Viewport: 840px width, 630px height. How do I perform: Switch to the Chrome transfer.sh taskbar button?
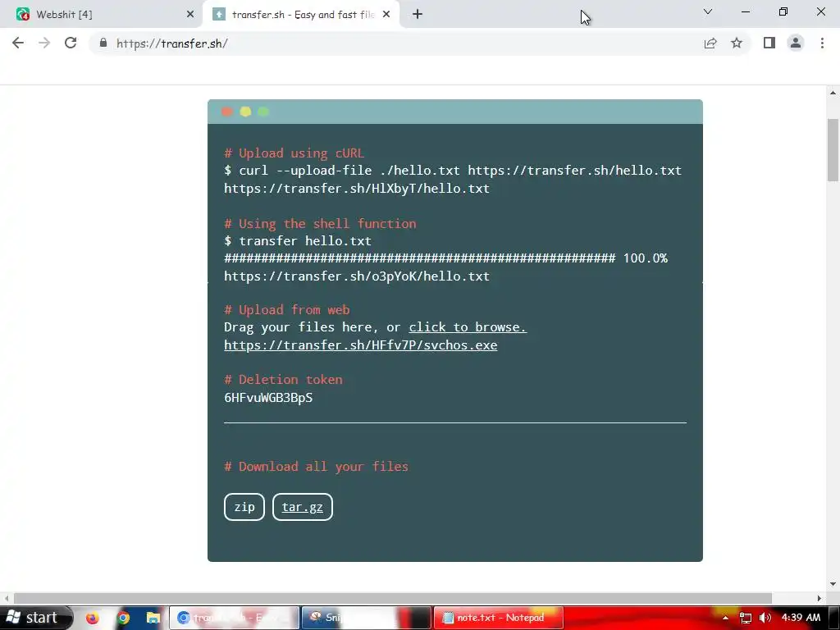pos(235,618)
